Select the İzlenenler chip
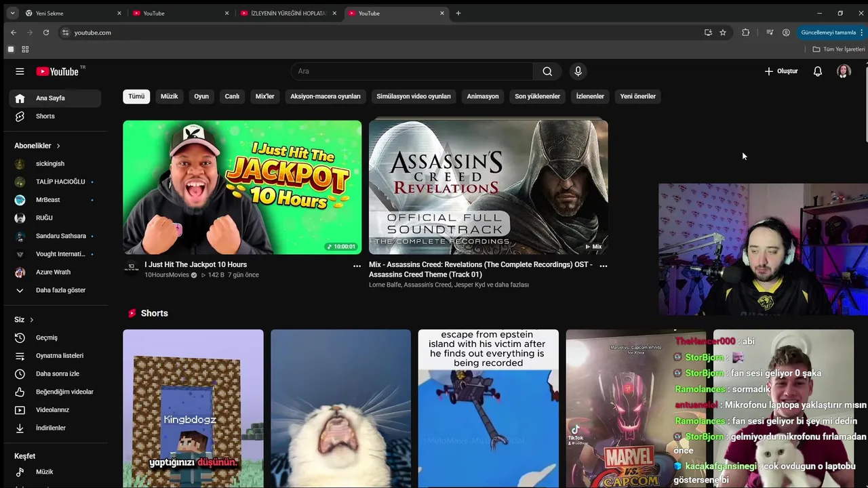 point(590,96)
